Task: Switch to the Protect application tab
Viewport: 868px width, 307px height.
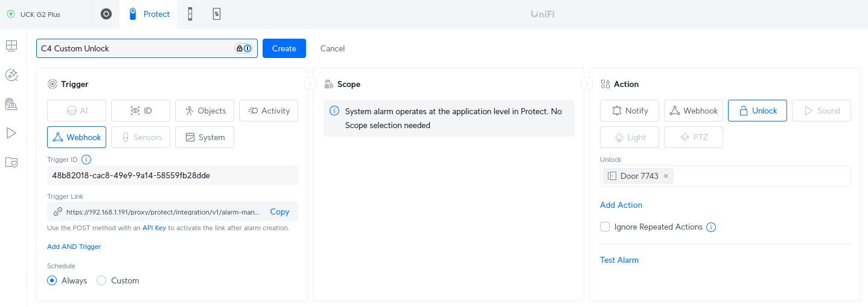Action: click(149, 14)
